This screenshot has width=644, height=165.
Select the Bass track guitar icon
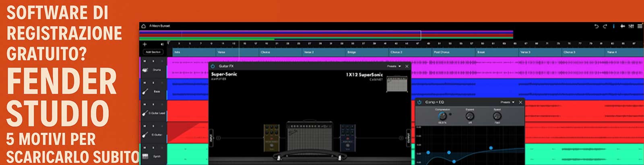coord(145,92)
